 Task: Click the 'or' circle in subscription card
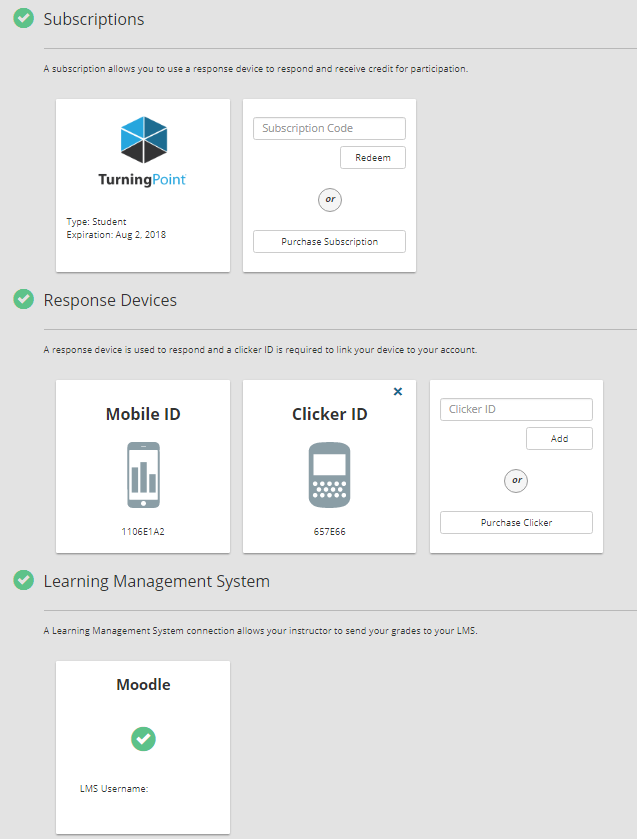click(330, 200)
